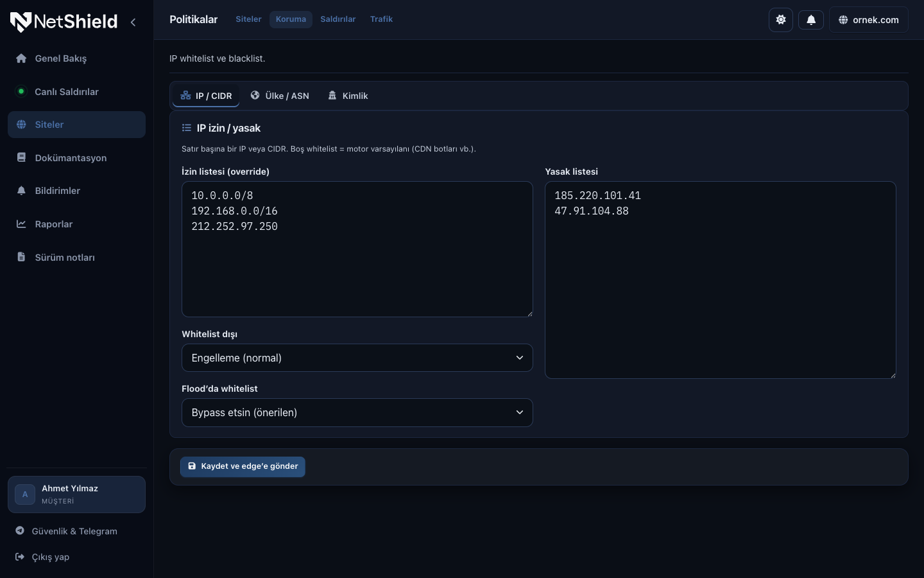924x578 pixels.
Task: Click the green live dot beside Canlı Saldırılar
Action: (21, 91)
